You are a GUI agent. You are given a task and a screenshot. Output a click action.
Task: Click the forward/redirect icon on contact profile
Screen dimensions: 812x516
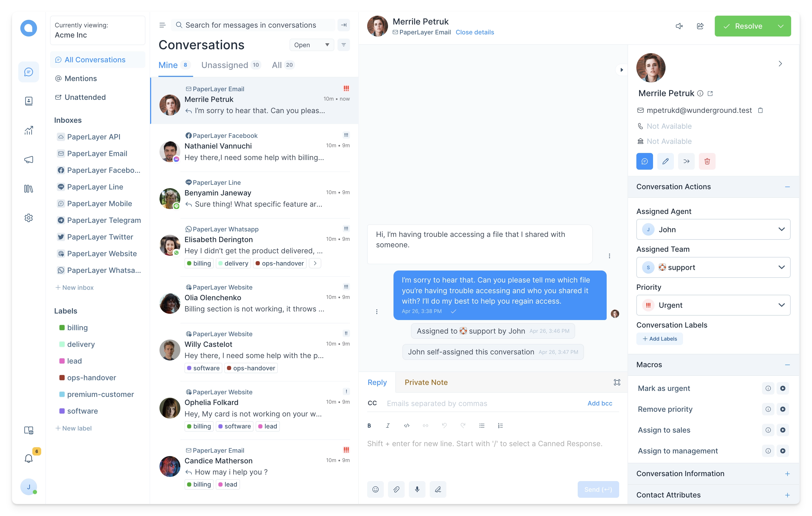click(x=686, y=161)
